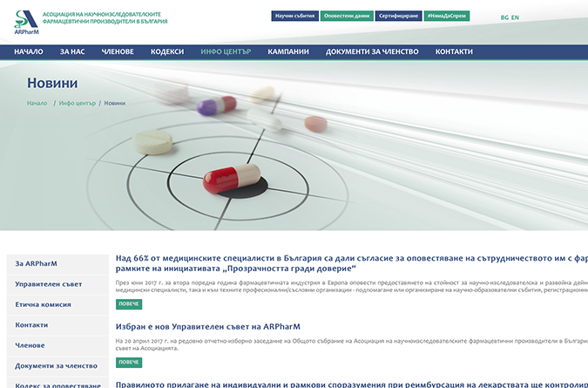Open the #НямаДаСпрем button
The image size is (588, 388).
[447, 16]
